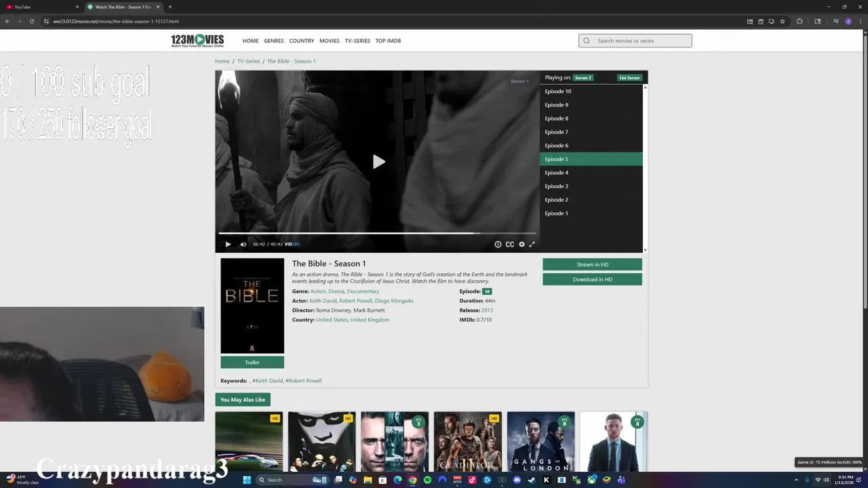The height and width of the screenshot is (488, 868).
Task: Open the Windows Start button
Action: (x=247, y=480)
